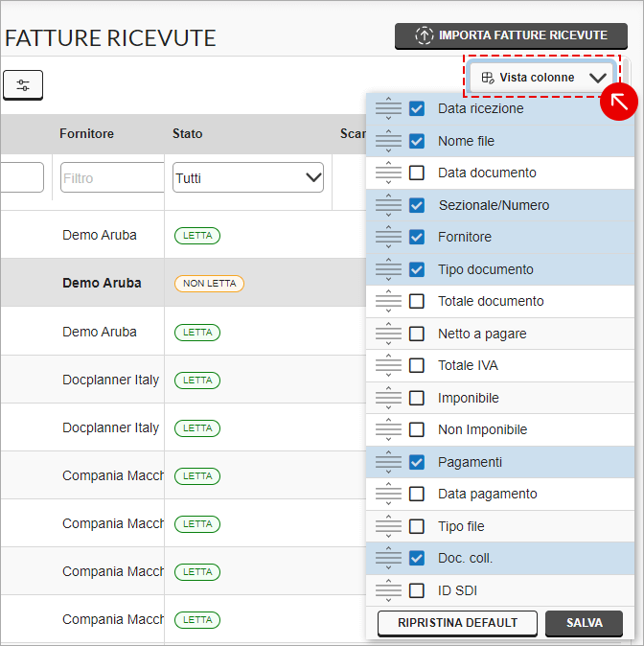Click the reorder handle next to Nome file

click(388, 141)
